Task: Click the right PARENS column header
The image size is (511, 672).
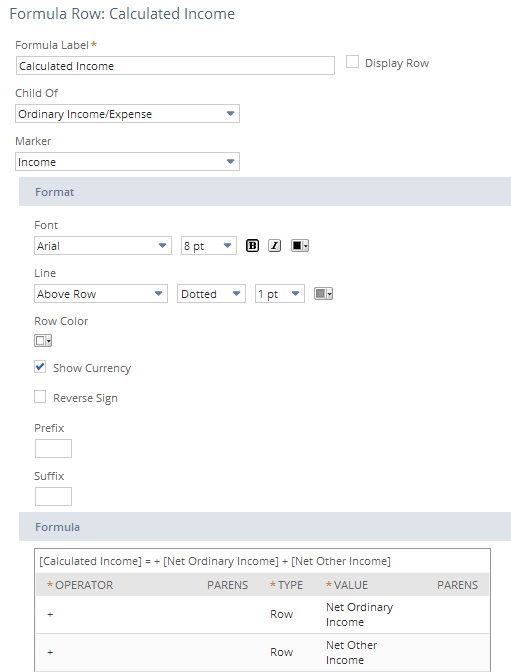Action: (x=457, y=585)
